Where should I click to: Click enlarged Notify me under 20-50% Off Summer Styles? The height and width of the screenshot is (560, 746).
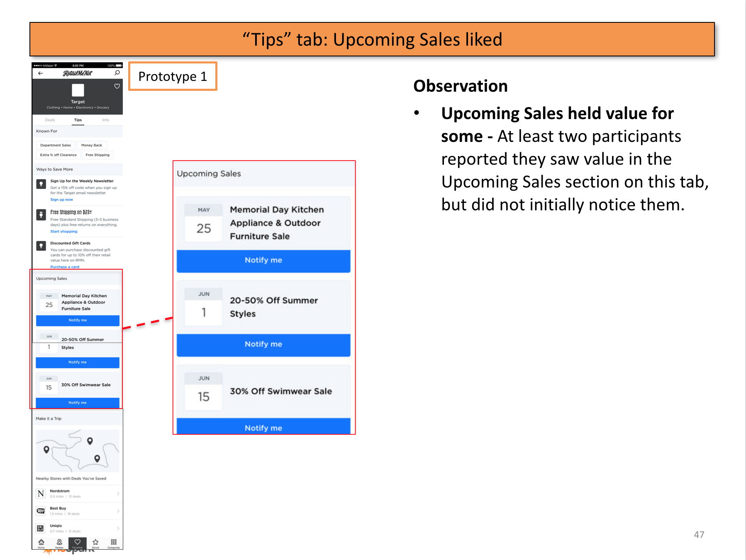(x=263, y=344)
